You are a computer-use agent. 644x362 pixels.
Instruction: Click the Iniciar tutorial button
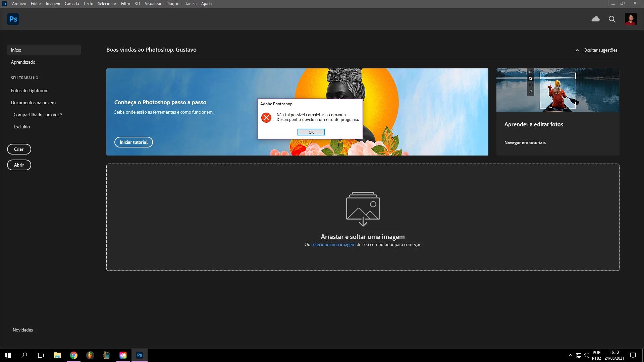click(133, 142)
